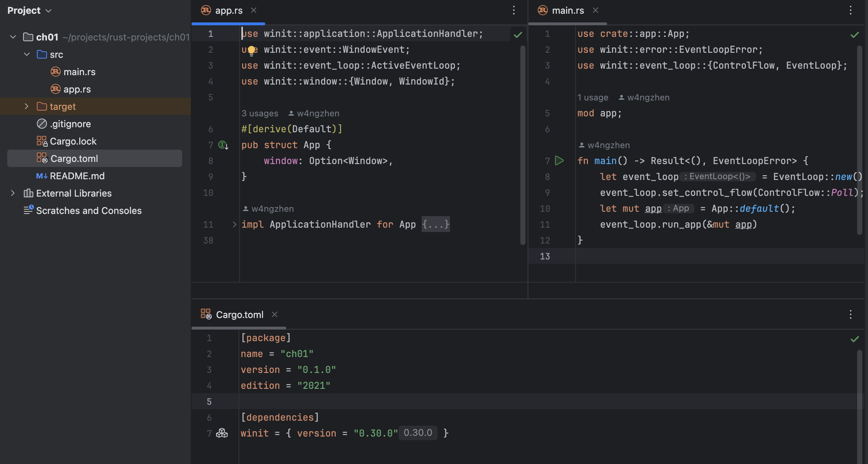Close the Cargo.toml editor tab
The height and width of the screenshot is (464, 868).
click(x=275, y=315)
